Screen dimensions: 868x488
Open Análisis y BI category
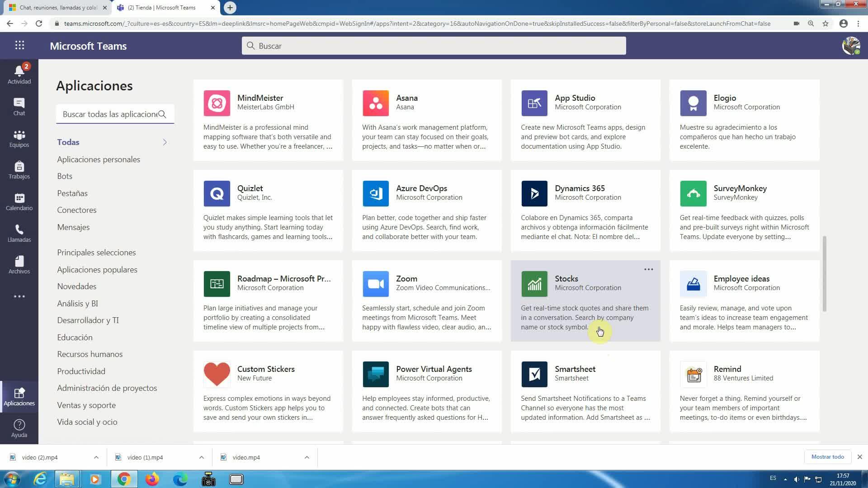pos(77,304)
